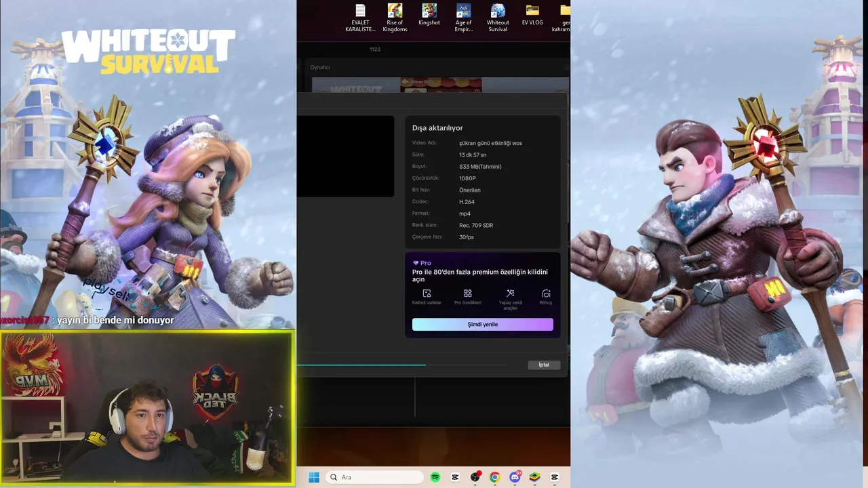
Task: Click the Kaliteli varlıklar icon
Action: 427,293
